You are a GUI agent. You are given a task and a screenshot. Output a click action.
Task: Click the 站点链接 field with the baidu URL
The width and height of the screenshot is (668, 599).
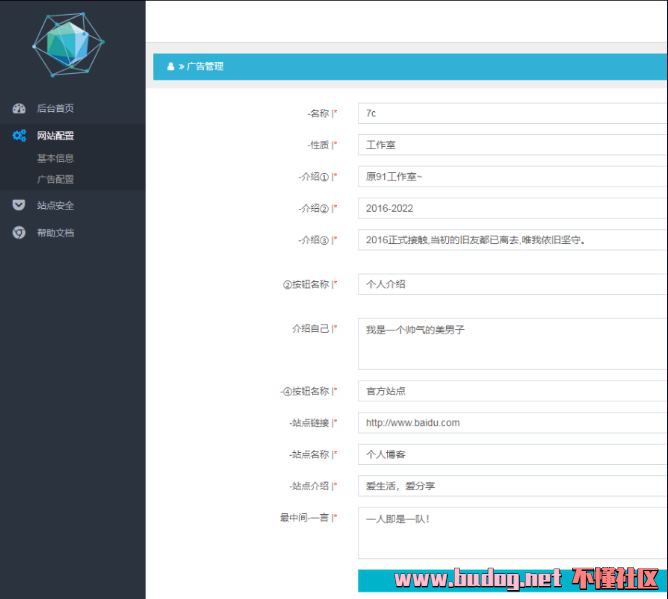point(512,423)
